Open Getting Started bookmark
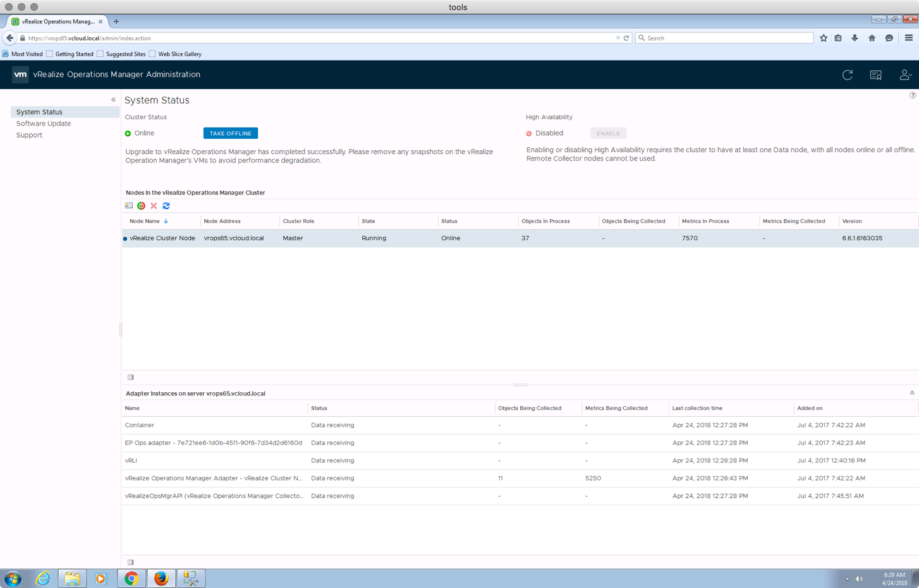The image size is (919, 588). [70, 54]
